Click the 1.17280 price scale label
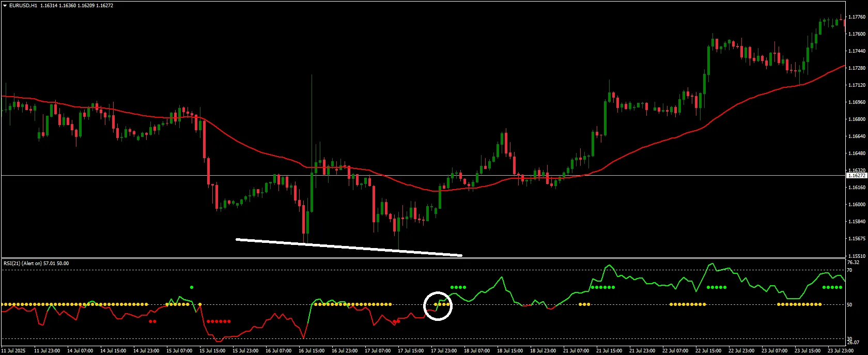 tap(857, 68)
